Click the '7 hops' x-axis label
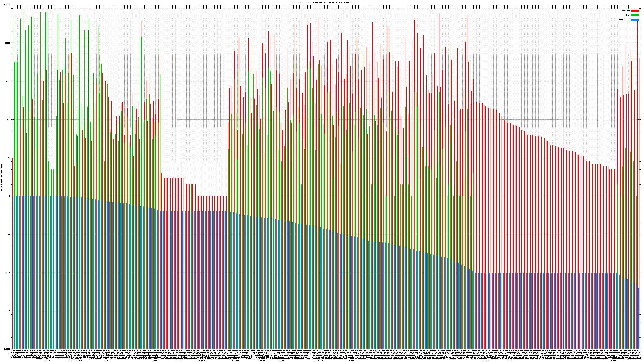 (x=178, y=360)
